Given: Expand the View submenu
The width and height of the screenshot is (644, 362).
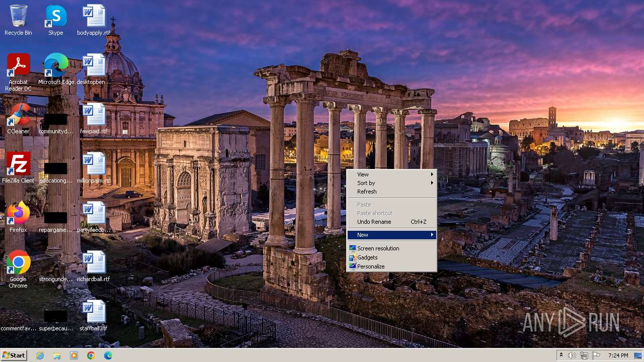Looking at the screenshot, I should 391,174.
